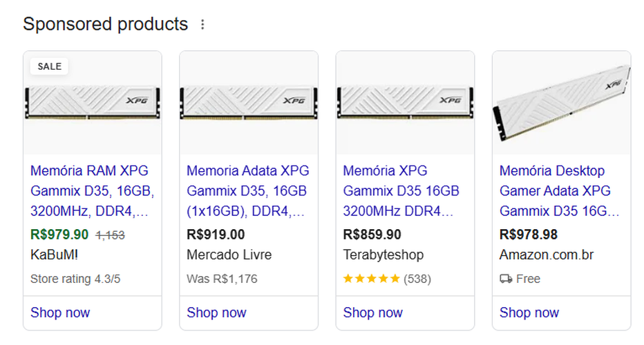Viewport: 644px width, 345px height.
Task: Click the SALE badge on KaBuM! product
Action: (49, 66)
